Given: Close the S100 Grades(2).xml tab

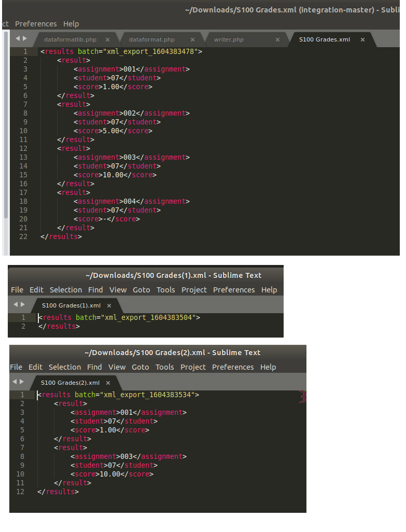Looking at the screenshot, I should click(x=108, y=383).
